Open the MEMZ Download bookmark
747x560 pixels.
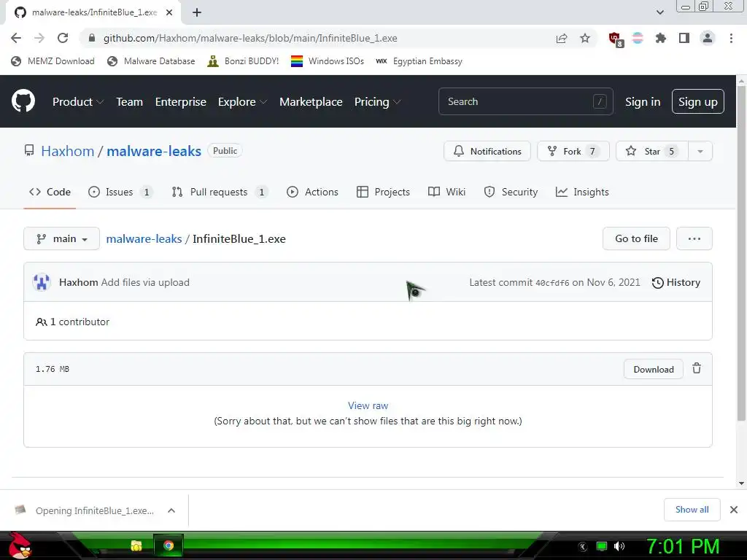tap(53, 61)
